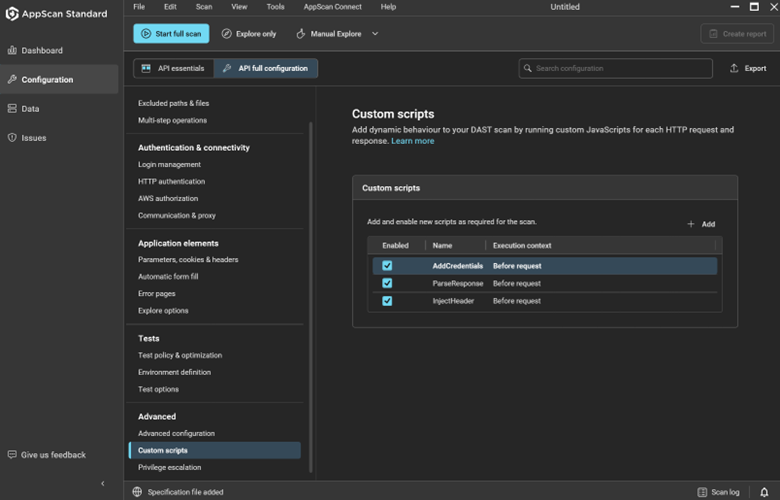Image resolution: width=780 pixels, height=500 pixels.
Task: Click the API essentials tab icon
Action: 146,68
